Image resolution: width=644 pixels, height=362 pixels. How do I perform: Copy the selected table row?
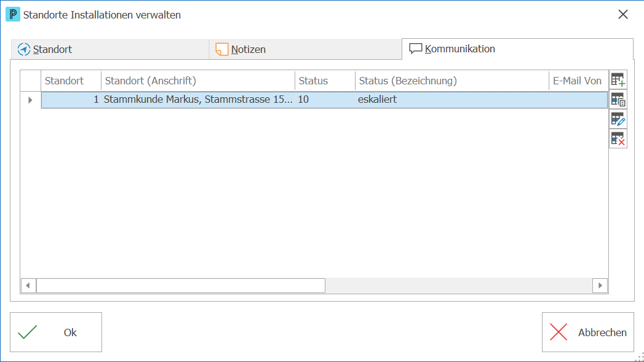[618, 100]
